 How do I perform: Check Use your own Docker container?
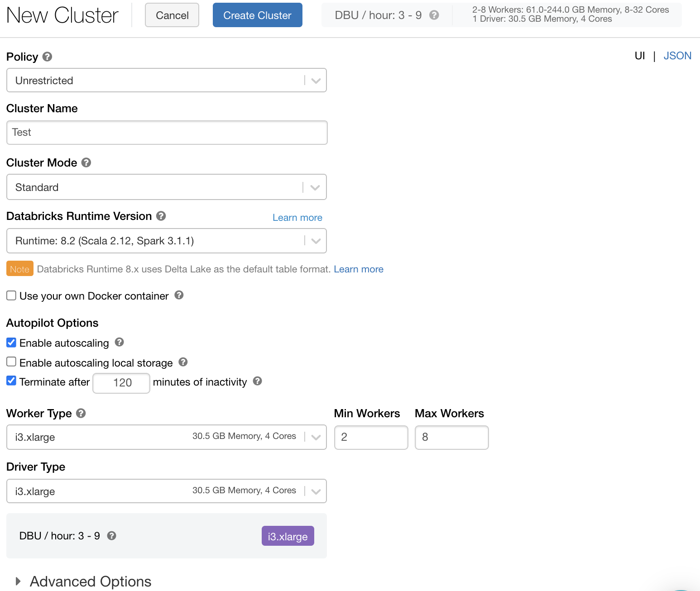pos(11,295)
